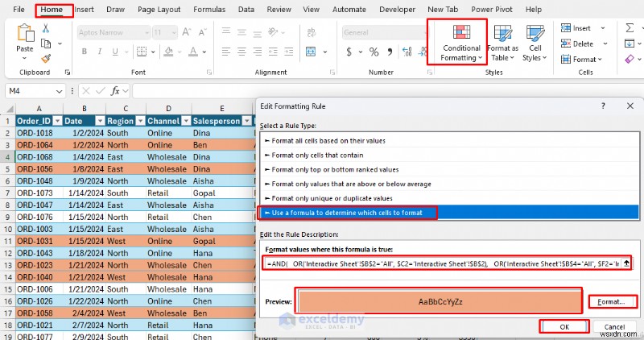Apply Comma Style format

pyautogui.click(x=390, y=52)
